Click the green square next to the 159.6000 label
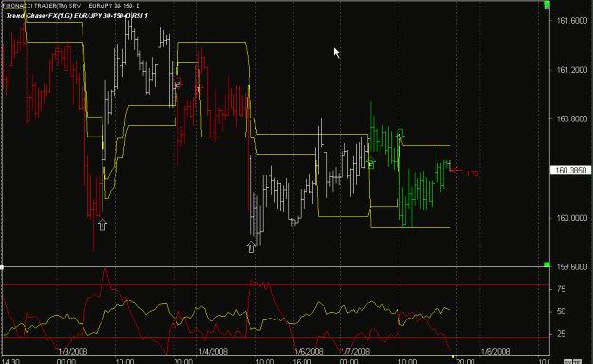The image size is (593, 364). 547,264
